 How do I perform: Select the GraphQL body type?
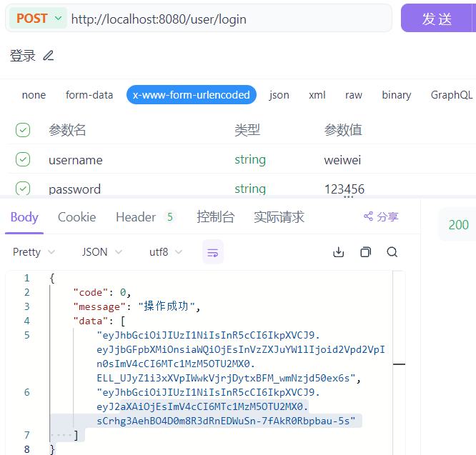click(x=452, y=95)
